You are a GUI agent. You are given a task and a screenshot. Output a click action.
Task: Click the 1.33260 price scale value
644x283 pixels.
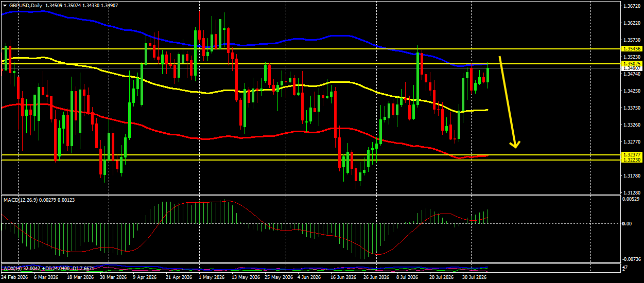[631, 125]
